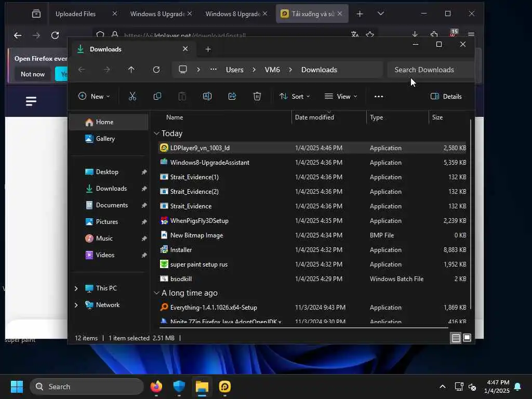
Task: Switch to large thumbnails view in status bar
Action: pyautogui.click(x=467, y=338)
